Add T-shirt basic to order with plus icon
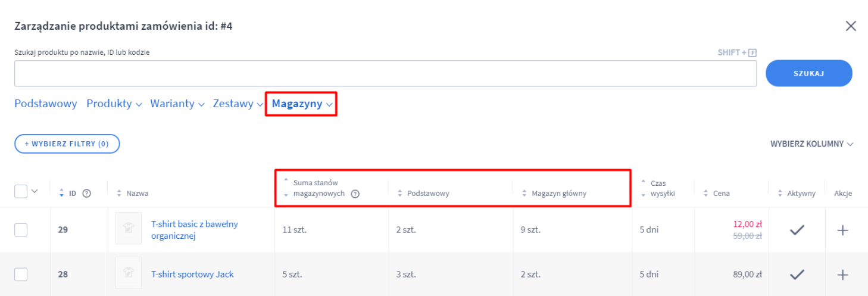The image size is (868, 296). click(x=842, y=230)
